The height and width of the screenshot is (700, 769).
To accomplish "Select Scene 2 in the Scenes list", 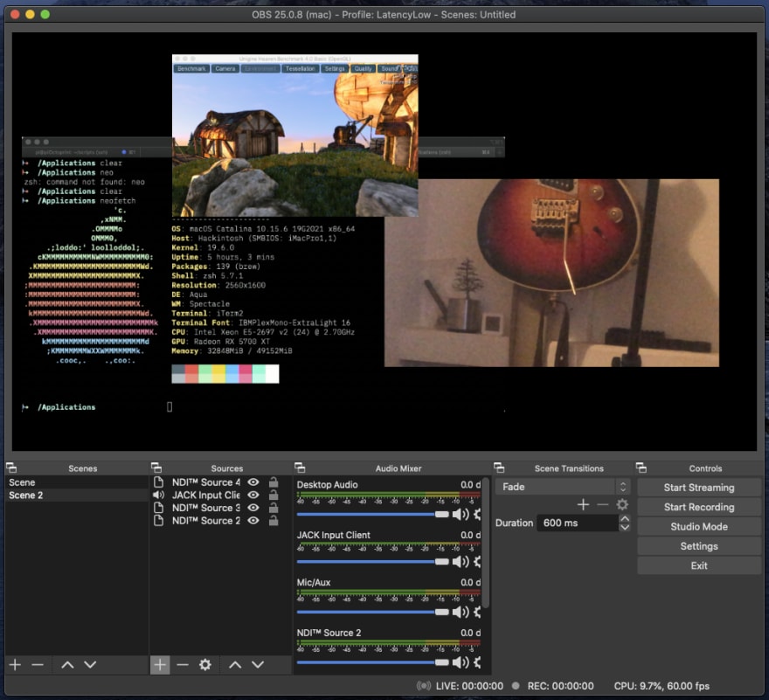I will coord(77,495).
